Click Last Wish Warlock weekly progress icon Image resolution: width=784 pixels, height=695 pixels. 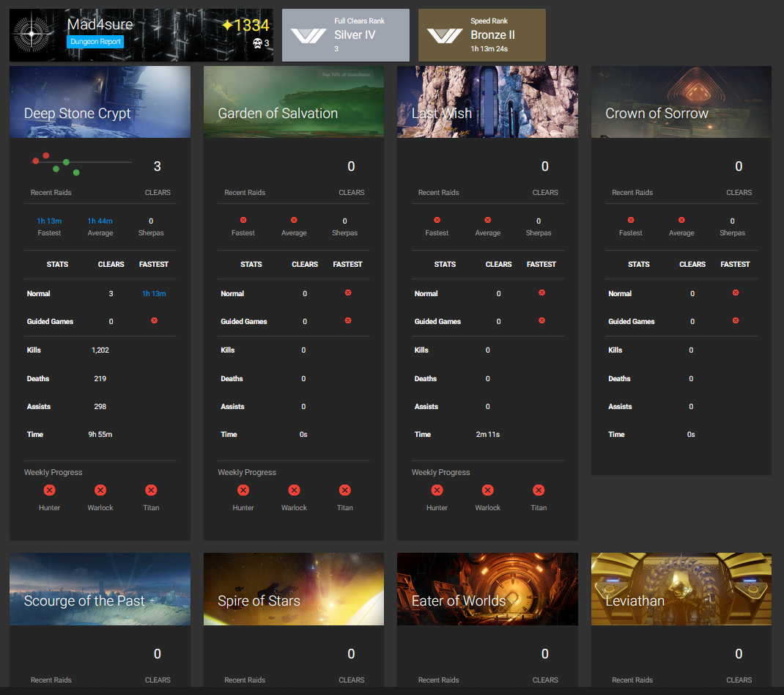point(488,490)
